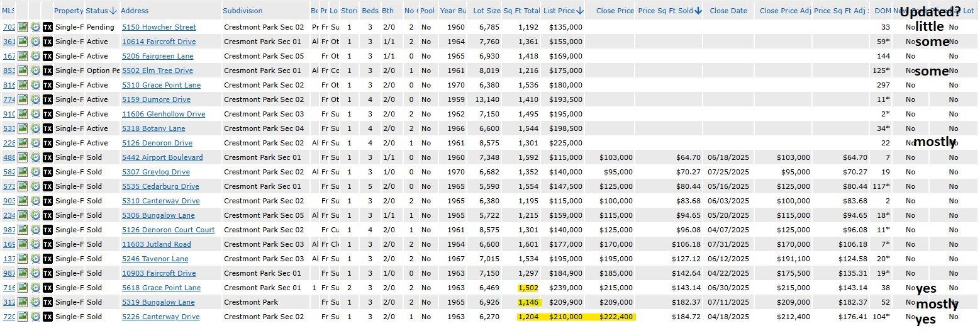Select the Option Pending status cell
980x333 pixels.
(x=103, y=71)
